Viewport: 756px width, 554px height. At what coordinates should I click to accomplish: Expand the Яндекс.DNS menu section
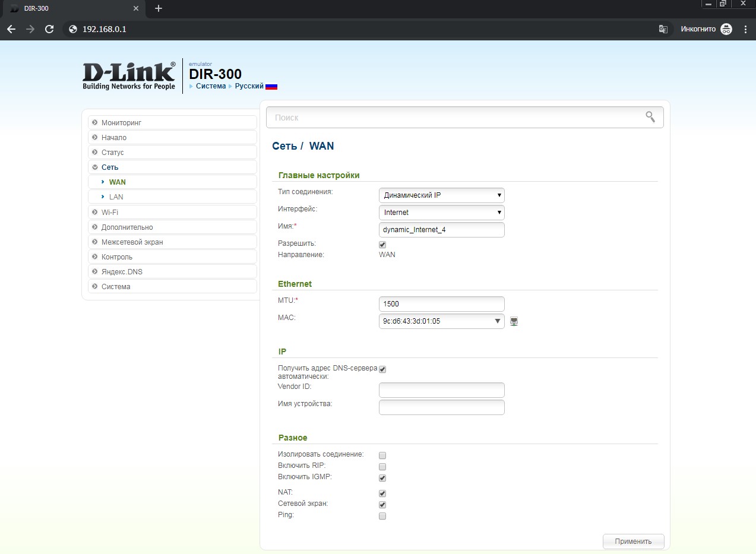click(x=172, y=271)
